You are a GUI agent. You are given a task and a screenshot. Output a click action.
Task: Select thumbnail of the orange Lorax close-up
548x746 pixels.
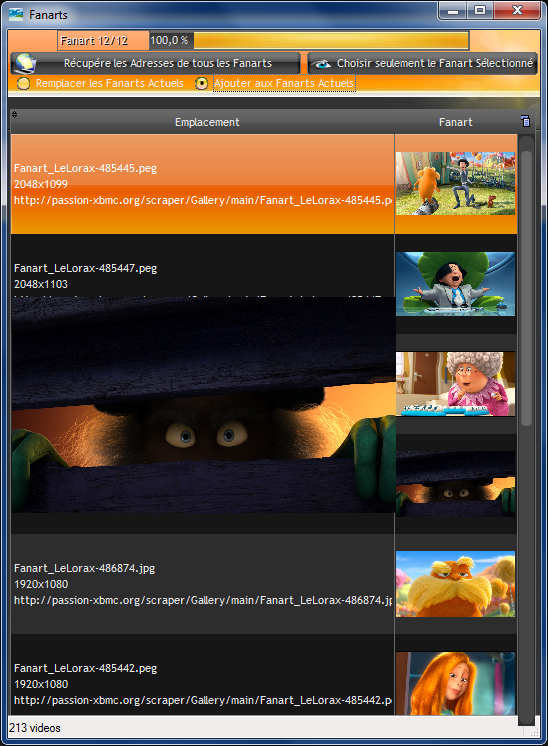click(x=455, y=584)
